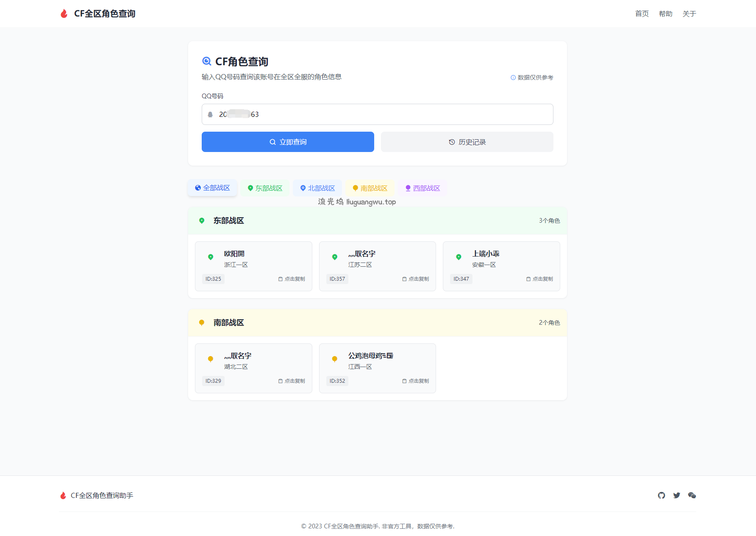The image size is (756, 536).
Task: Open the 帮助 page
Action: 665,13
